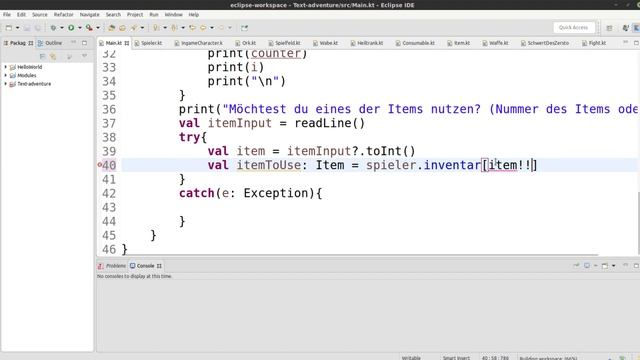Image resolution: width=640 pixels, height=360 pixels.
Task: Click the Last Edit Location icon
Action: pos(192,28)
